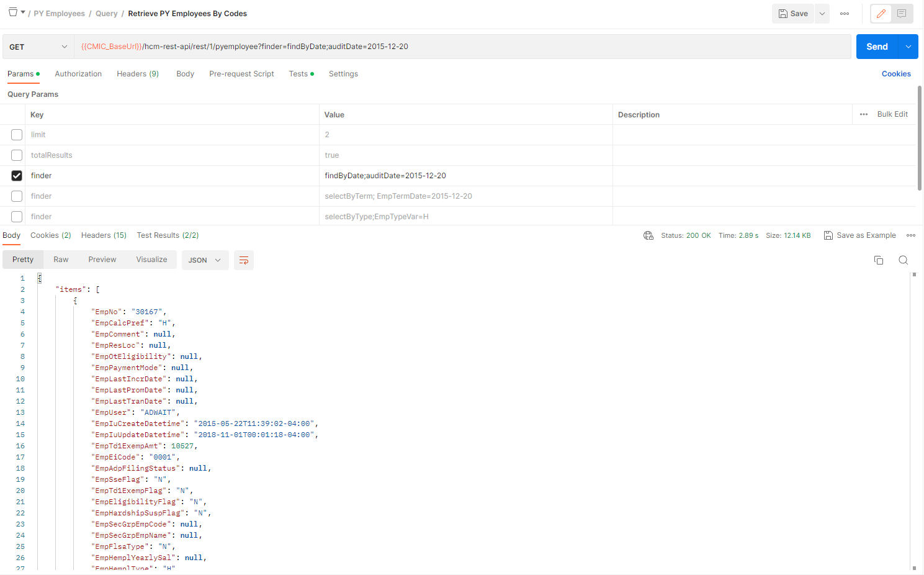
Task: Open the Tests tab
Action: (x=301, y=74)
